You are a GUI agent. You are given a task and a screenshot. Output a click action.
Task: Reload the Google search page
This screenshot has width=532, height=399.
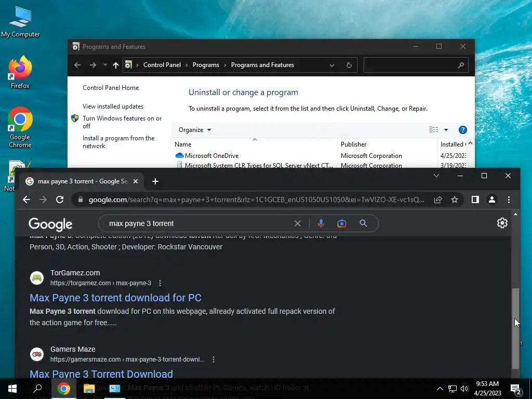click(60, 199)
